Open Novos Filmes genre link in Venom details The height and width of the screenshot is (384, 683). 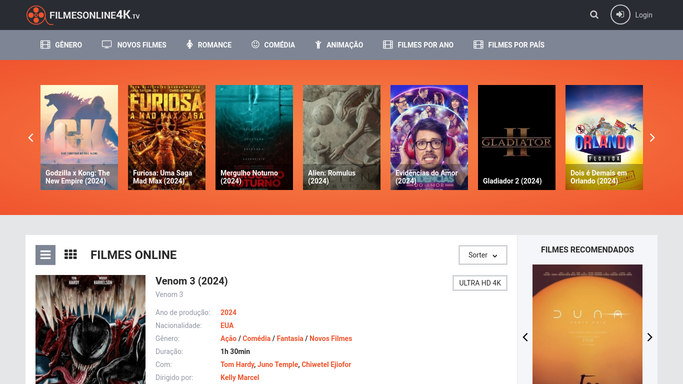point(331,338)
